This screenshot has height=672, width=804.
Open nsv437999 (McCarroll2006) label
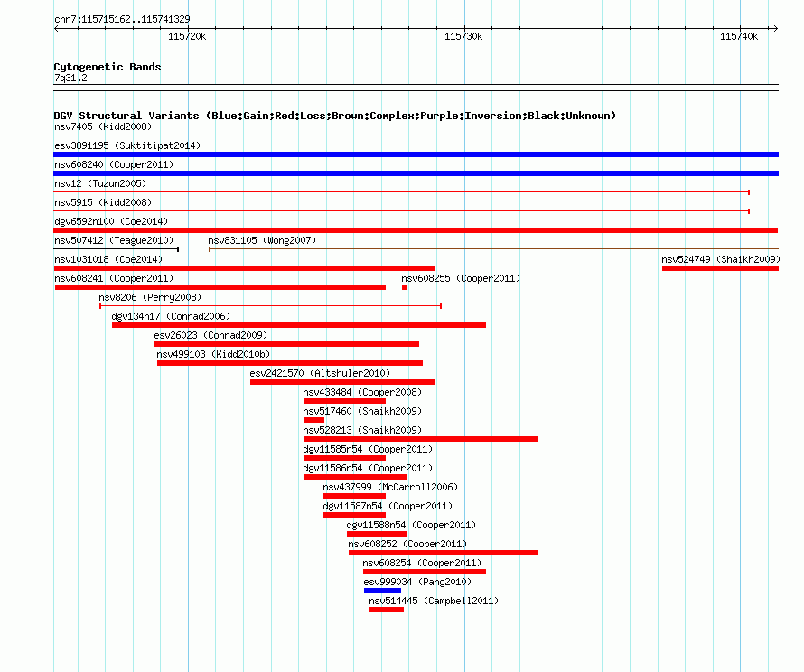(390, 487)
